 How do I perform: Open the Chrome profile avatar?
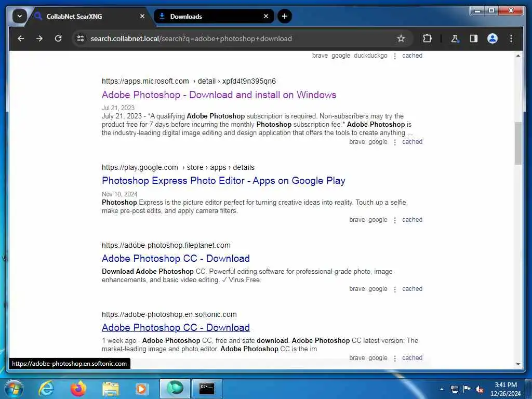click(493, 38)
